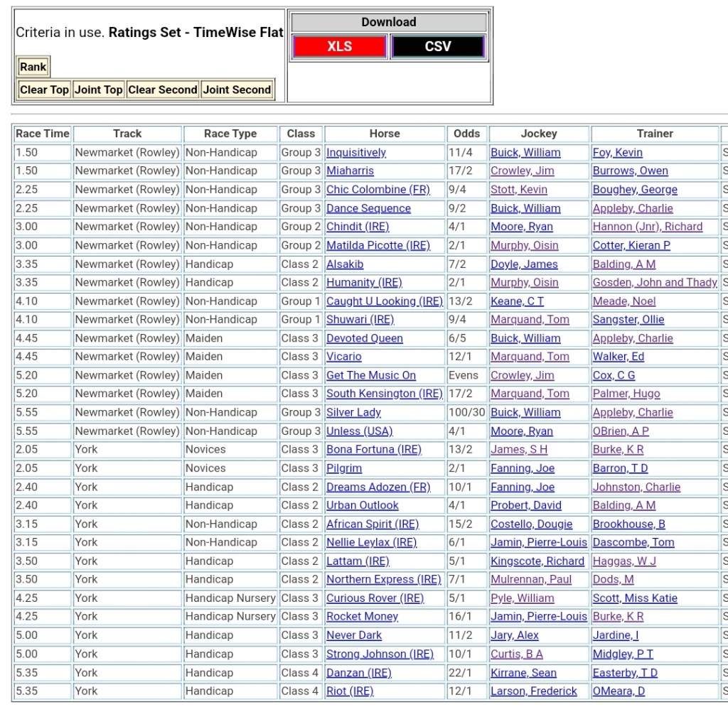This screenshot has width=728, height=717.
Task: Choose the Joint Second filter
Action: (237, 90)
